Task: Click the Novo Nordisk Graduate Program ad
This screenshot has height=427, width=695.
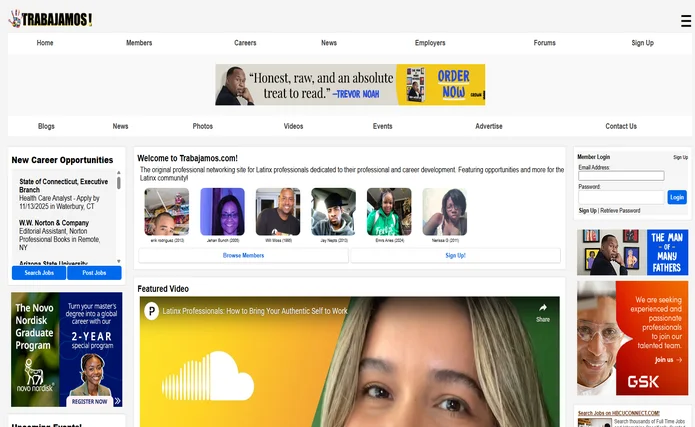Action: pyautogui.click(x=66, y=349)
